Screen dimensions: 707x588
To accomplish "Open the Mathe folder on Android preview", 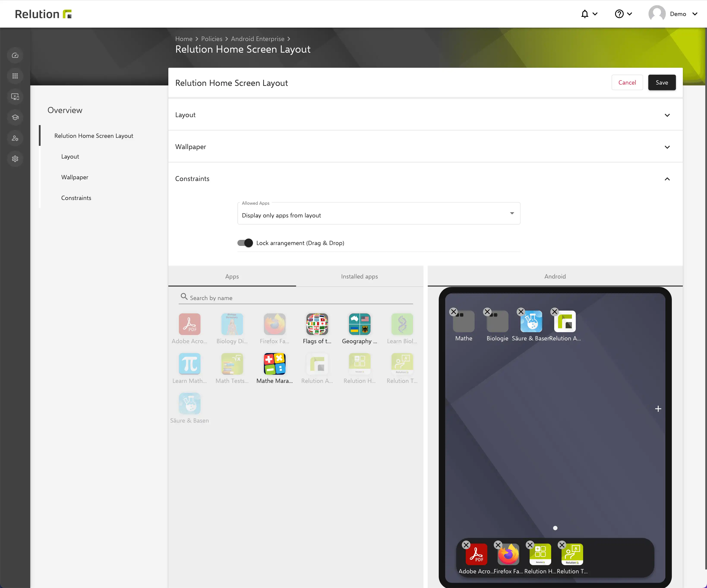I will (464, 321).
